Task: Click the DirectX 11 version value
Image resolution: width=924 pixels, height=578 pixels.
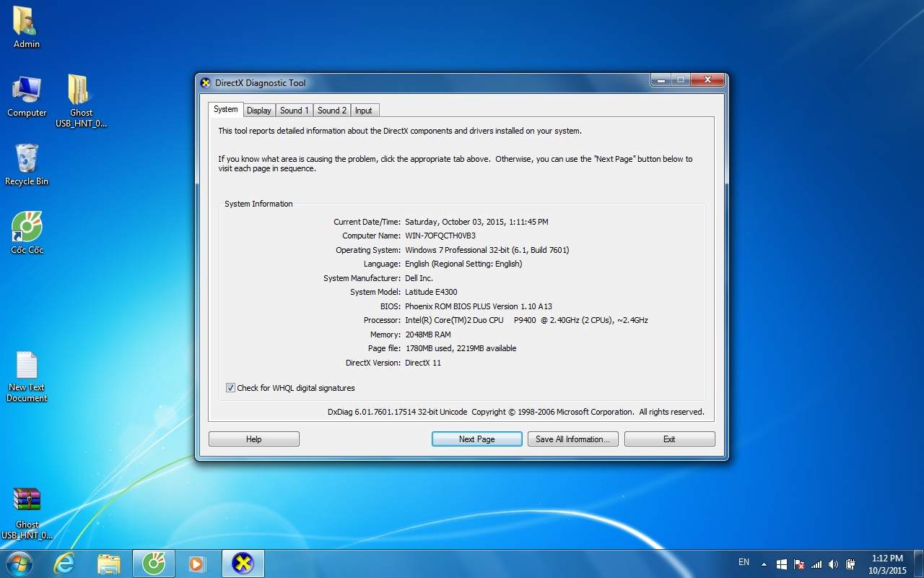Action: tap(423, 363)
